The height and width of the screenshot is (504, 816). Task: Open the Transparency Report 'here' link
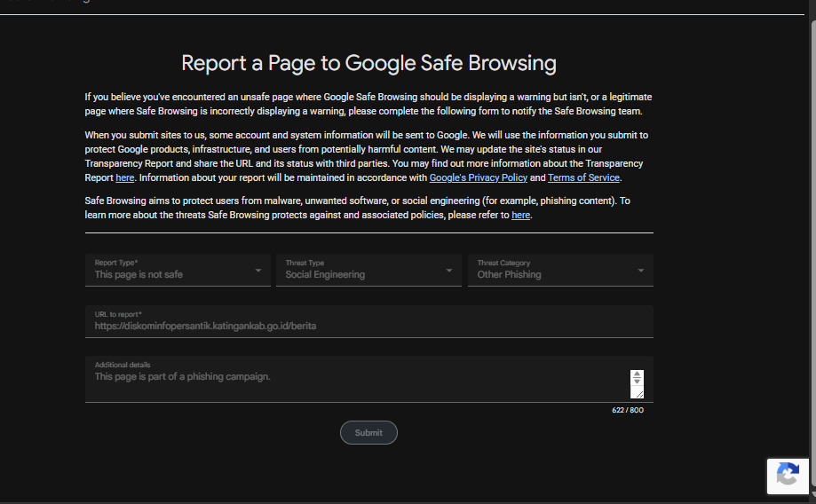click(125, 177)
